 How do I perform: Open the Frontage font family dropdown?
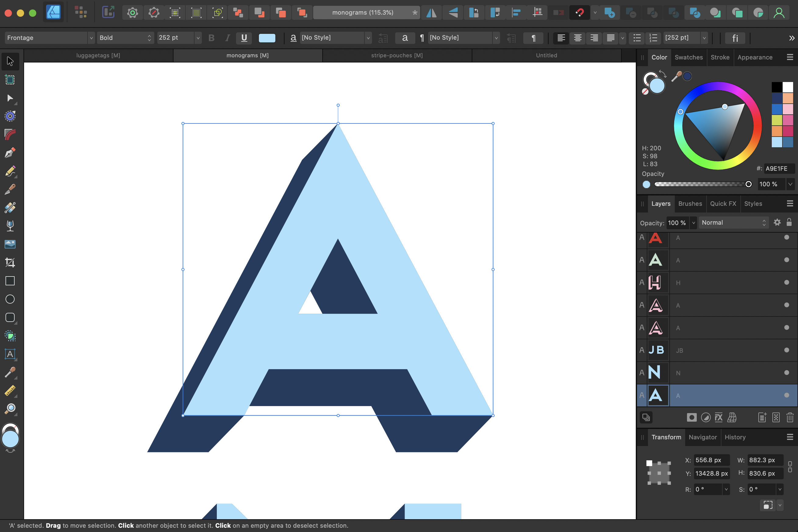pos(91,38)
